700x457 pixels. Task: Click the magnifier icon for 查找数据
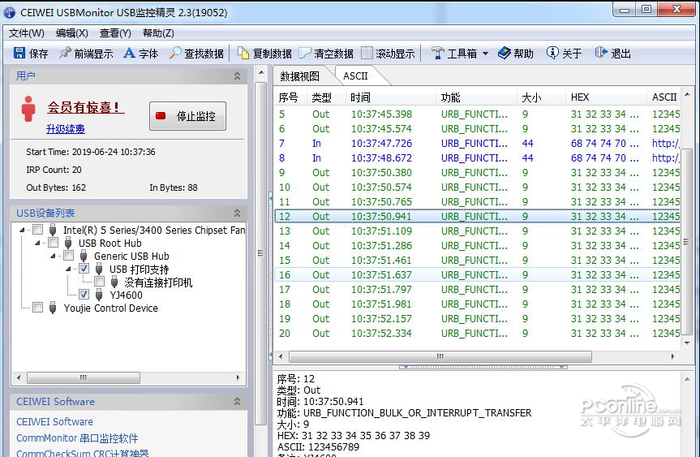175,53
